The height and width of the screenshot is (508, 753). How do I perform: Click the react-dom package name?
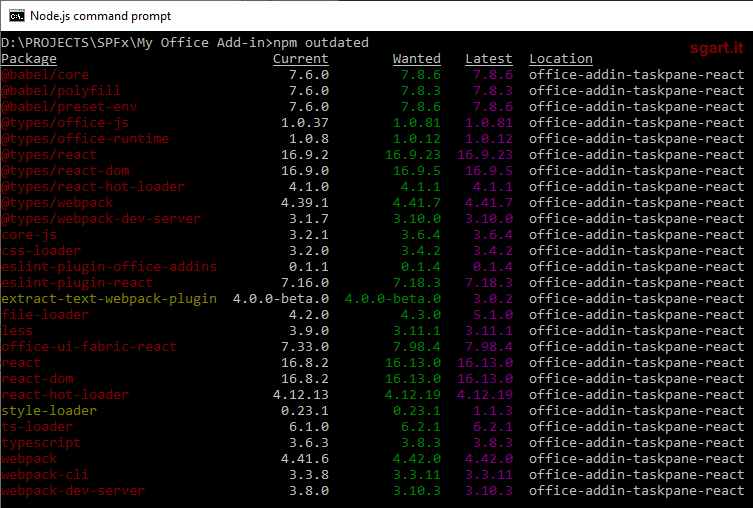pyautogui.click(x=37, y=379)
